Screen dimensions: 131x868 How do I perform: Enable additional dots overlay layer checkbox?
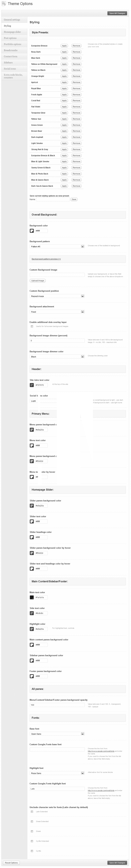32,326
